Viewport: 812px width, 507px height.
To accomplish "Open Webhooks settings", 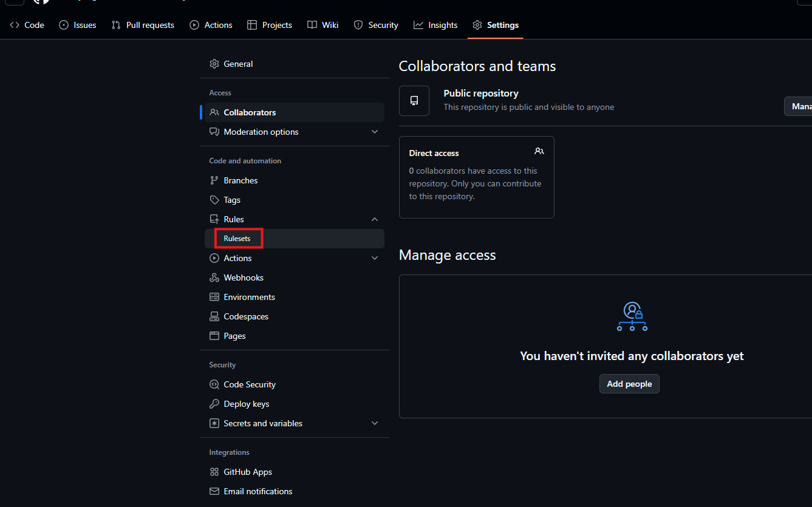I will (295, 277).
